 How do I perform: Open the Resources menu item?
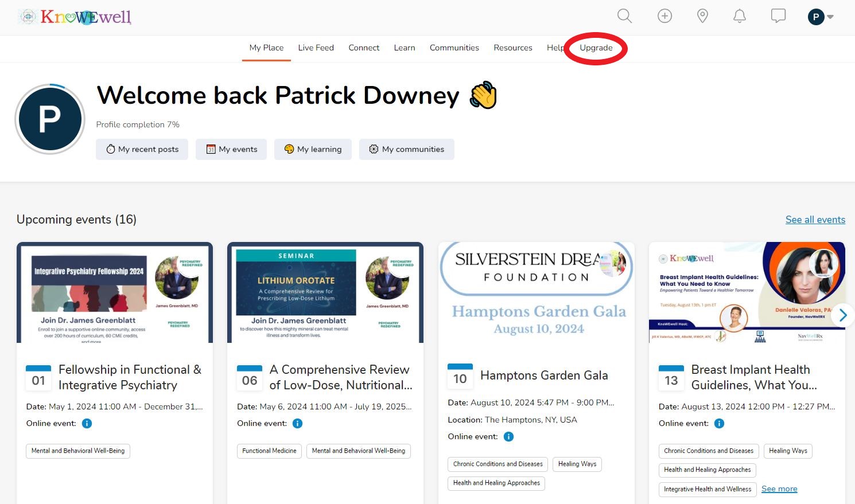tap(513, 48)
